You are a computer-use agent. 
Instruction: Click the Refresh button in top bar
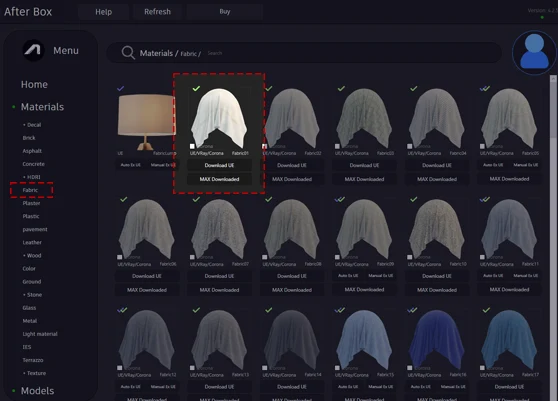coord(157,12)
